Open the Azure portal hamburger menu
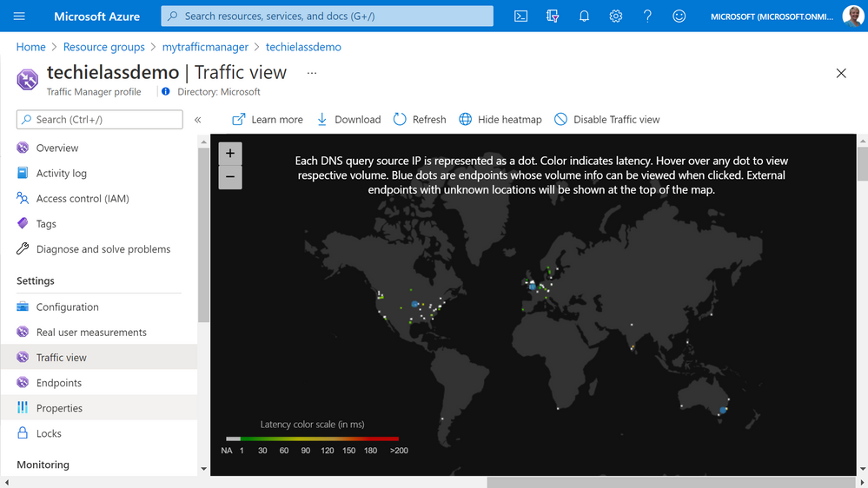Viewport: 868px width, 488px height. [x=19, y=16]
